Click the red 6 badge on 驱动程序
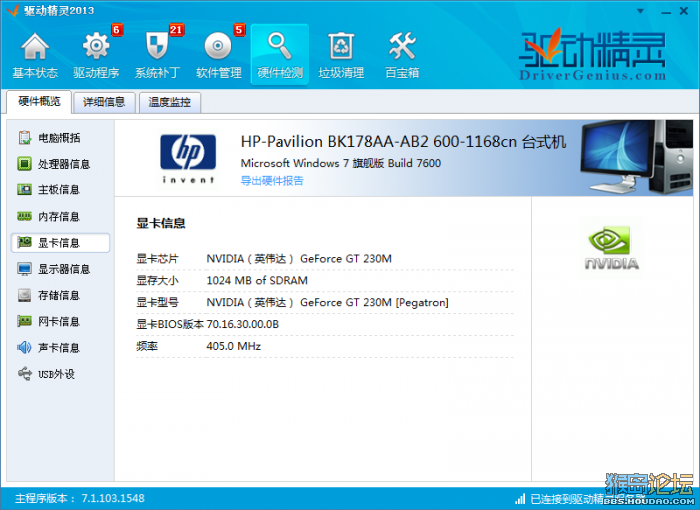The image size is (700, 510). (x=117, y=30)
